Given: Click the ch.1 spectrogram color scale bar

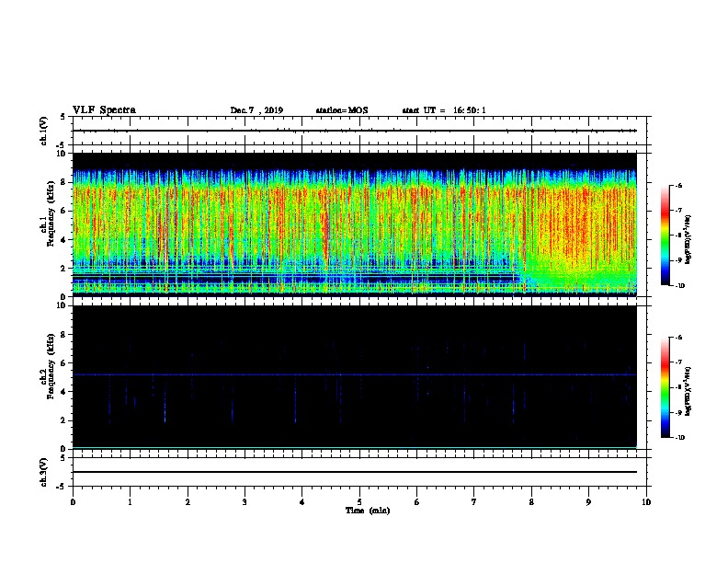Looking at the screenshot, I should (665, 236).
